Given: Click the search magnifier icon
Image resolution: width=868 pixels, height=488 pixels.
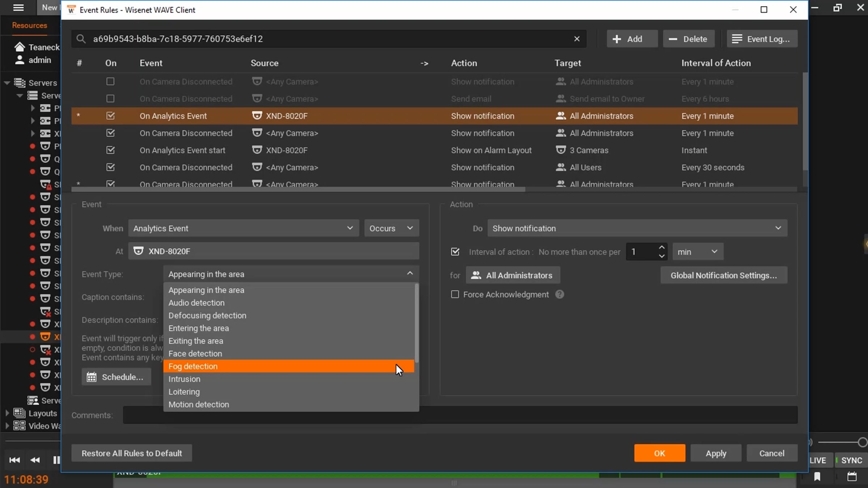Looking at the screenshot, I should (81, 39).
